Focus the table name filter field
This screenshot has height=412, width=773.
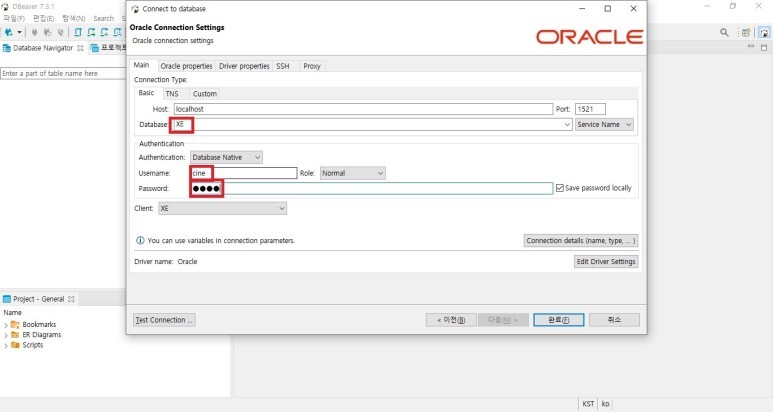click(63, 73)
